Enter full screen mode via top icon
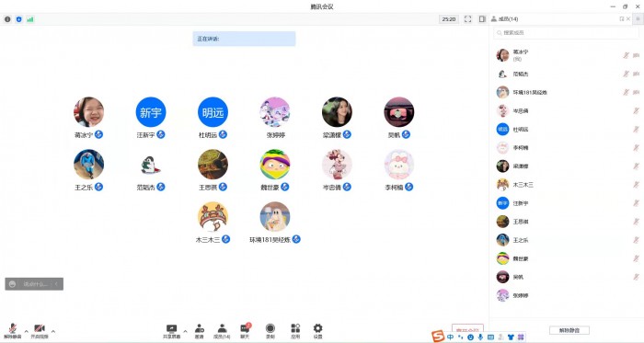This screenshot has width=644, height=343. pyautogui.click(x=467, y=19)
